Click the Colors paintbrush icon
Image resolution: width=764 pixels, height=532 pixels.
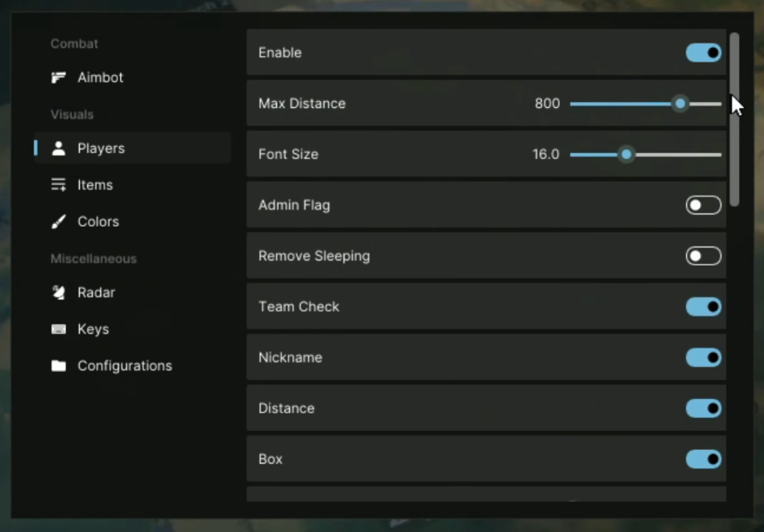[x=59, y=221]
